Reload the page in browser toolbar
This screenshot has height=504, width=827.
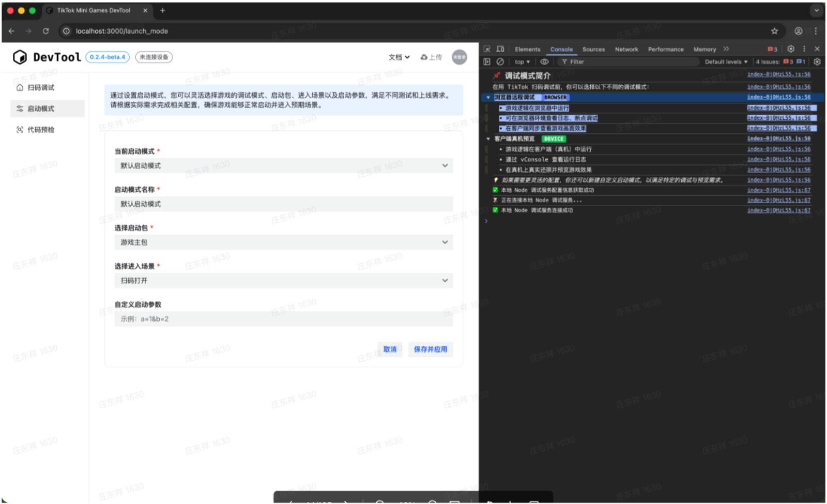point(45,31)
